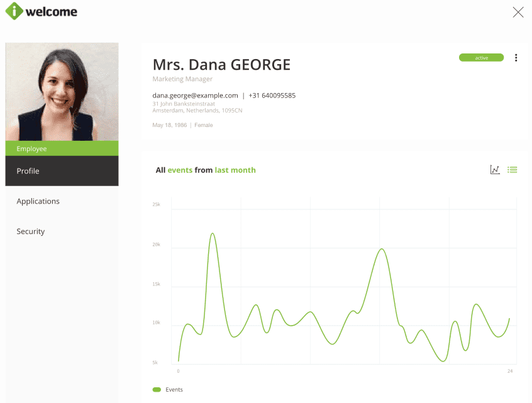Click the Amsterdam address text

pos(197,111)
